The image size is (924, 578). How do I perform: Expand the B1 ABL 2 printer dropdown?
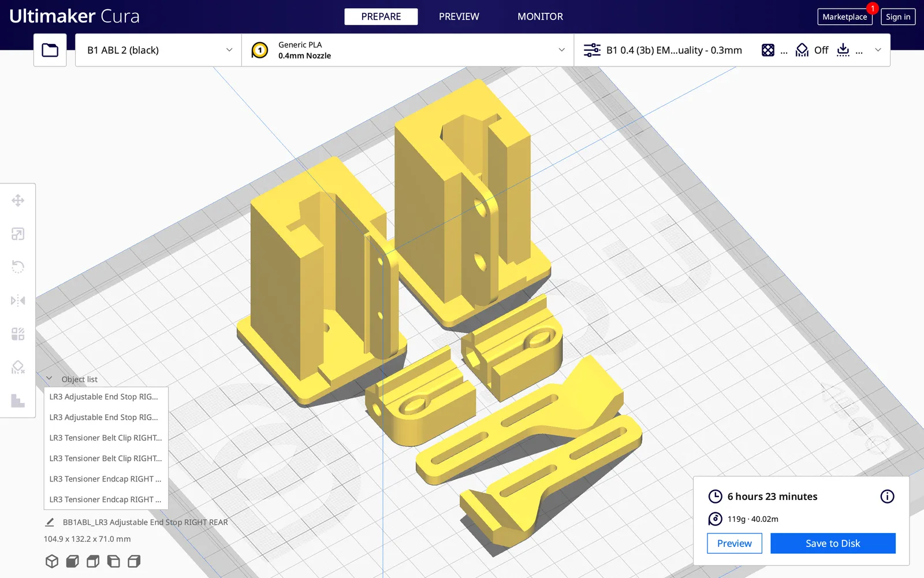pos(158,50)
